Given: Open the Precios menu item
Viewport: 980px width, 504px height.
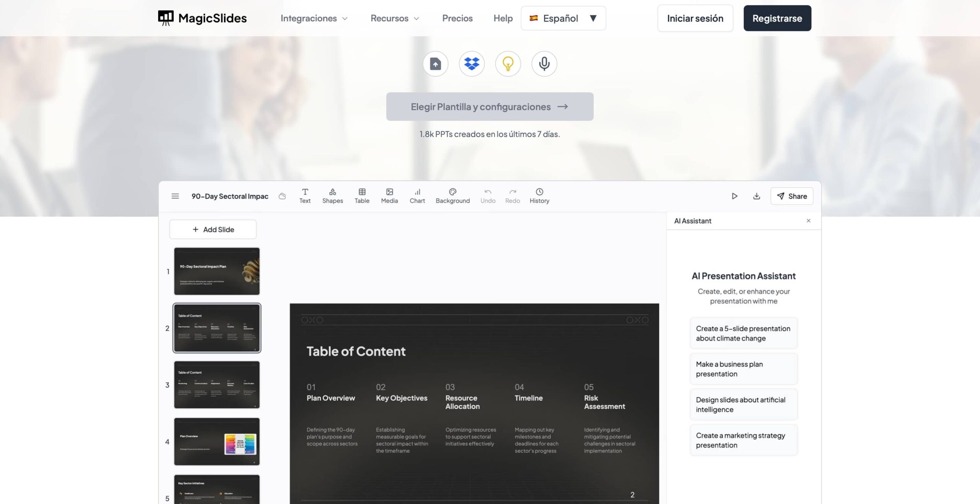Looking at the screenshot, I should click(457, 18).
